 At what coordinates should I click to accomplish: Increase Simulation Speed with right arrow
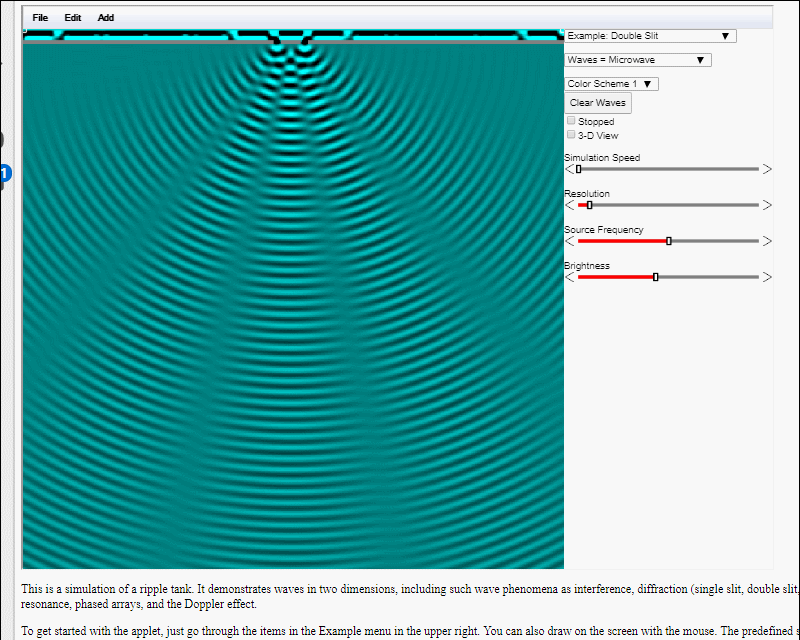(767, 169)
